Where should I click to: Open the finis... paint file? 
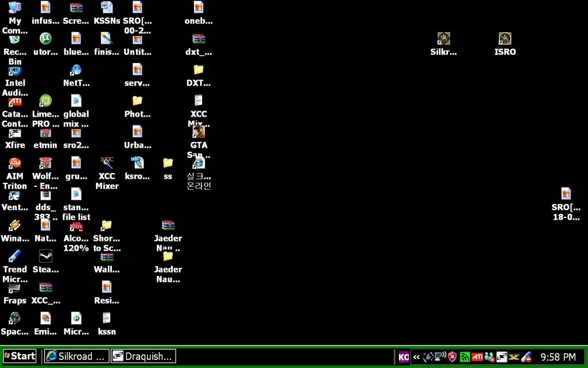(107, 39)
